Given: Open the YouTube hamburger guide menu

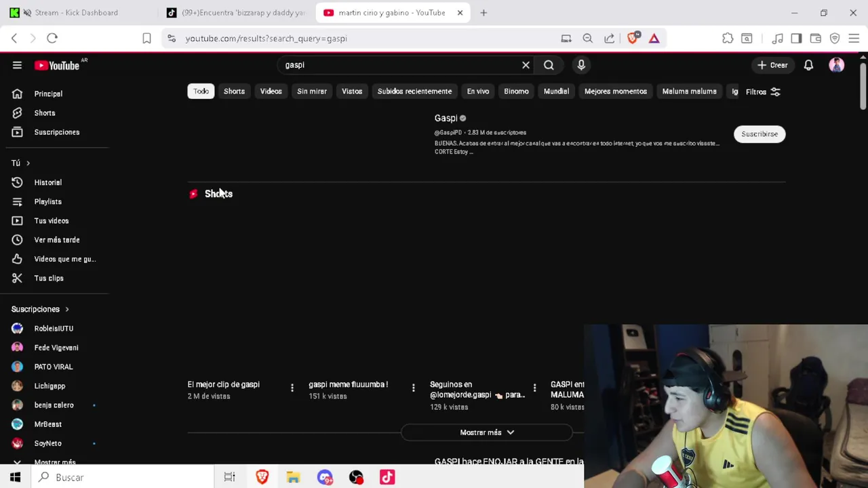Looking at the screenshot, I should [x=17, y=65].
